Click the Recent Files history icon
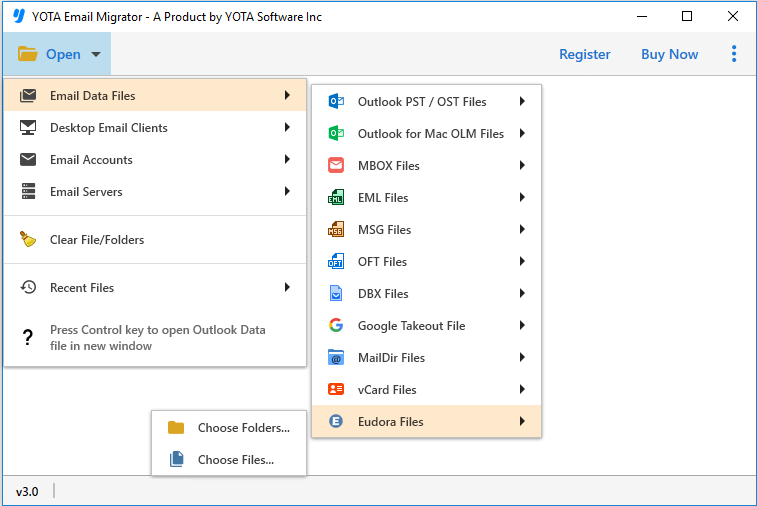Viewport: 757px width, 506px height. pyautogui.click(x=28, y=287)
